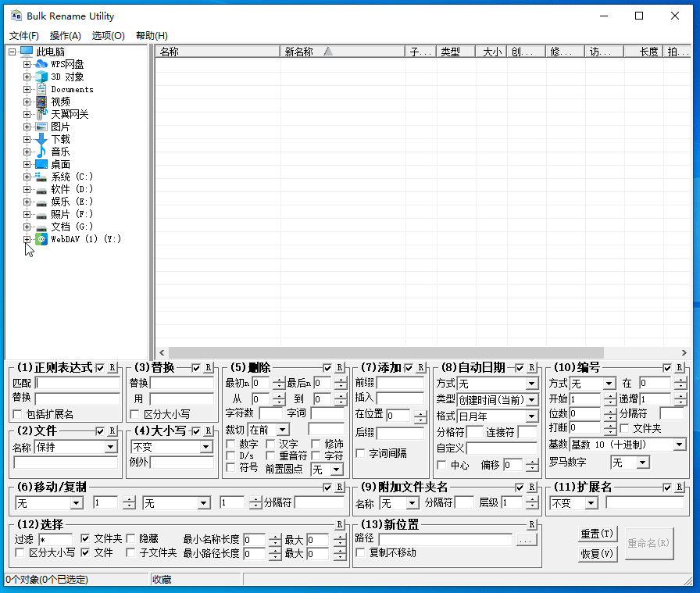Uncheck the 文件夹 filter in 选择
Screen dimensions: 700x593
pyautogui.click(x=85, y=538)
